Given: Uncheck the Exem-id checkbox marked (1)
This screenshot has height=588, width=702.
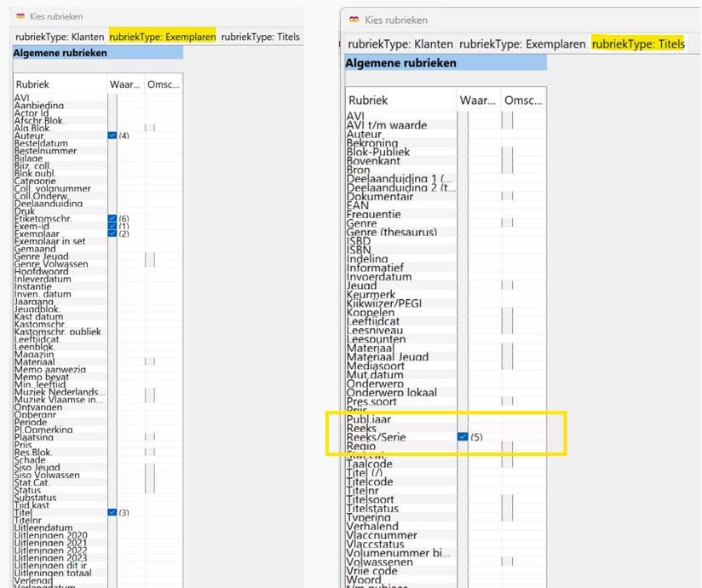Looking at the screenshot, I should coord(112,227).
